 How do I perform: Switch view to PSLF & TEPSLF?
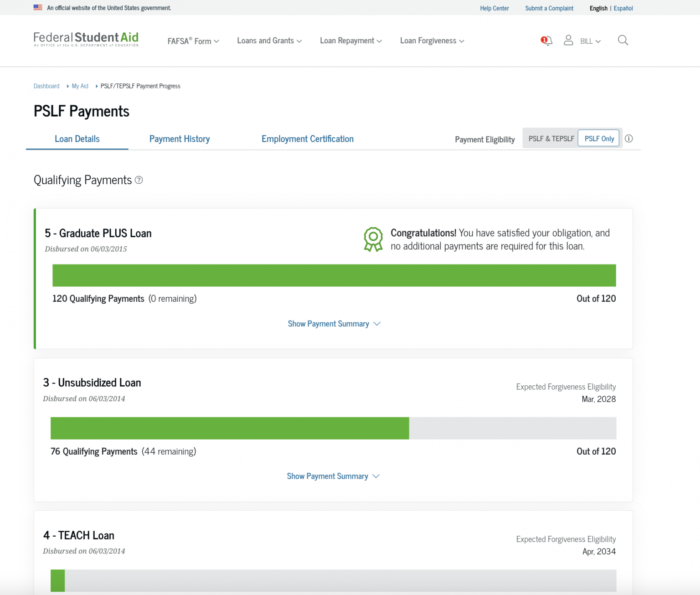click(551, 138)
